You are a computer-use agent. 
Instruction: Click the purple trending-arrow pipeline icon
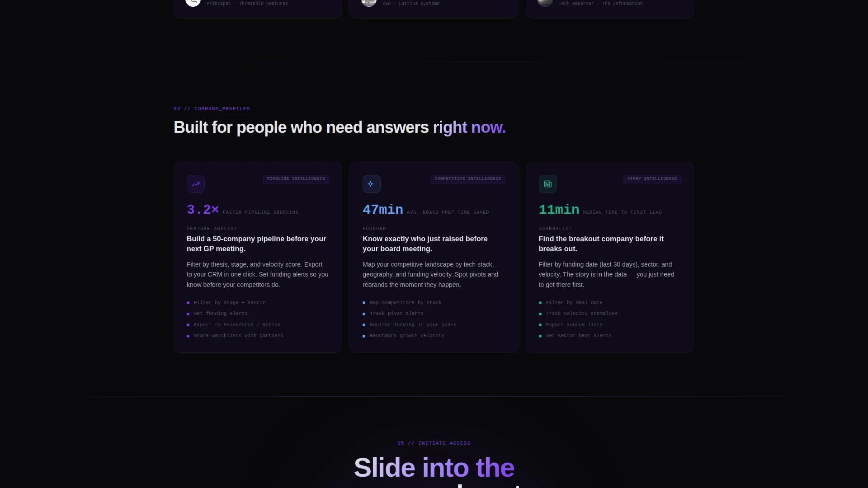(196, 184)
